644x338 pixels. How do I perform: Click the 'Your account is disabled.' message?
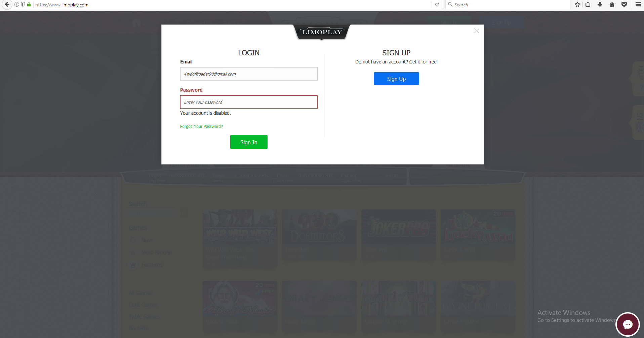(205, 113)
